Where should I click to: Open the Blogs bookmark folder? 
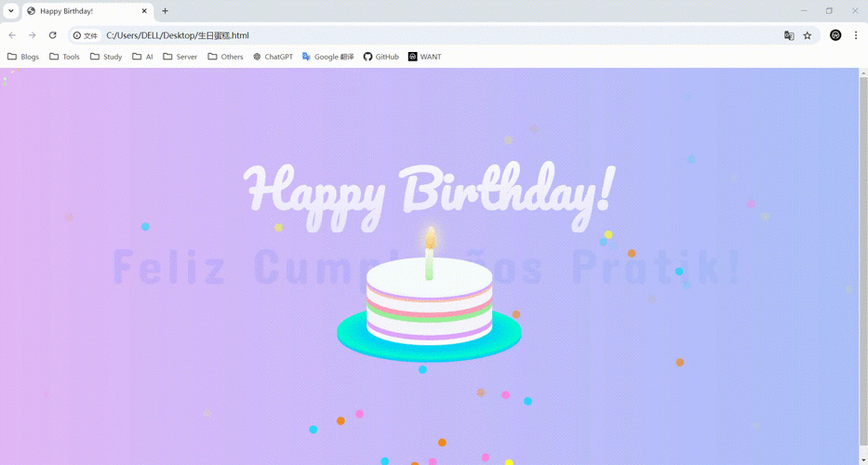click(x=23, y=57)
